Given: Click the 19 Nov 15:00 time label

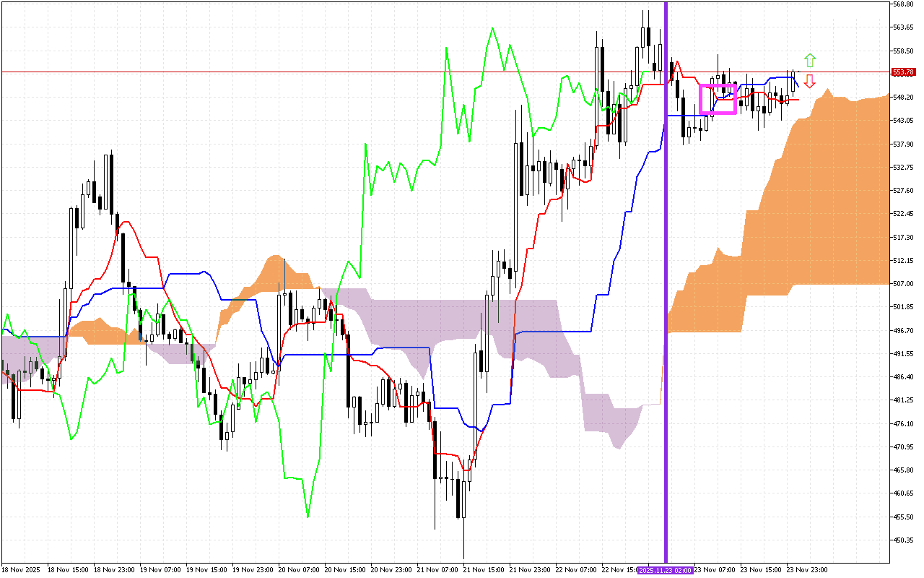Looking at the screenshot, I should pyautogui.click(x=206, y=570).
